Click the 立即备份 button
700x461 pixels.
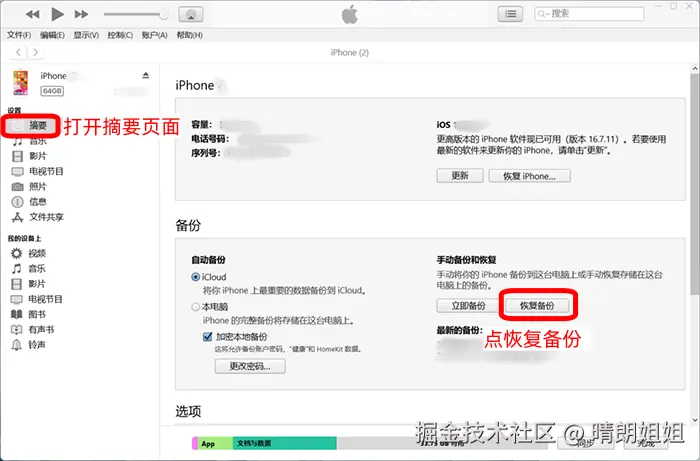pos(468,306)
